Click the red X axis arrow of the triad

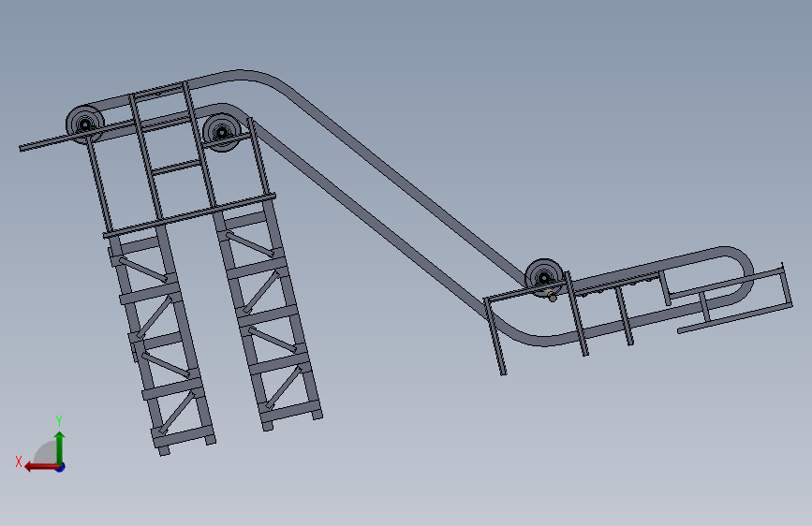coord(41,467)
